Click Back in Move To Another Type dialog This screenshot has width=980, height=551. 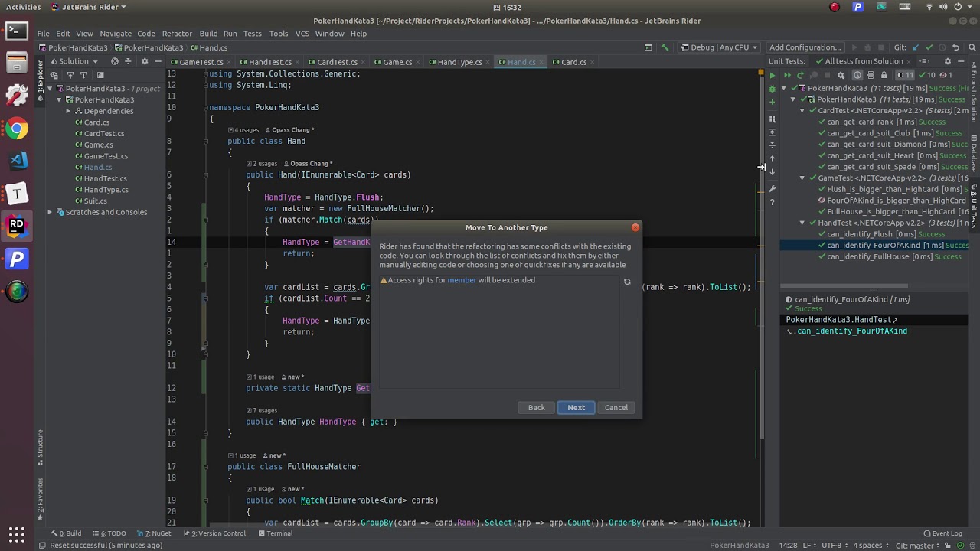point(536,407)
